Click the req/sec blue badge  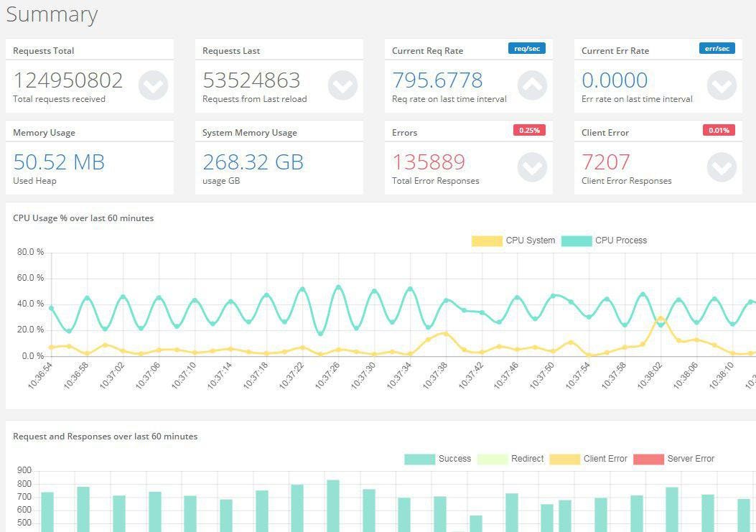(x=527, y=48)
